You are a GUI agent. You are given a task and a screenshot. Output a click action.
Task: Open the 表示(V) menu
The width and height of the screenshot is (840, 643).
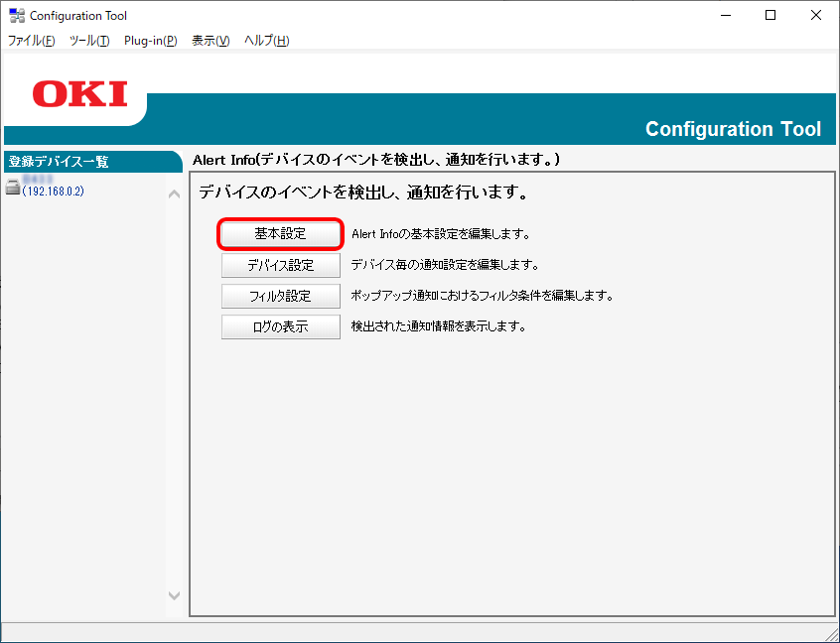tap(210, 41)
